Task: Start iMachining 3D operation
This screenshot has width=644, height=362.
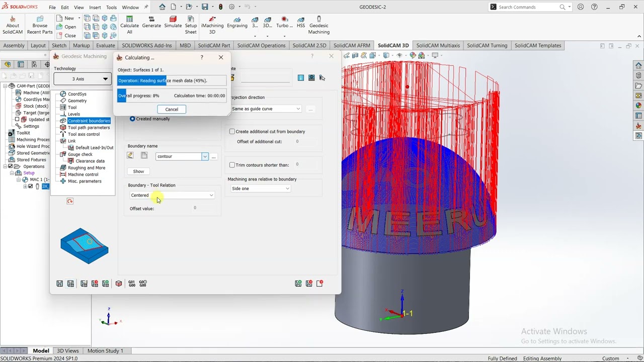Action: tap(212, 25)
